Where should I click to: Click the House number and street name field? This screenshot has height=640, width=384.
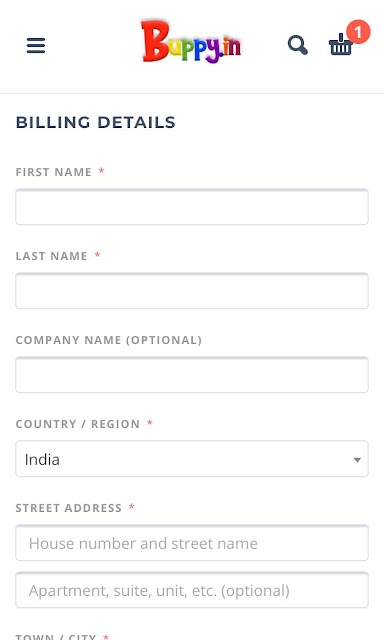tap(192, 543)
